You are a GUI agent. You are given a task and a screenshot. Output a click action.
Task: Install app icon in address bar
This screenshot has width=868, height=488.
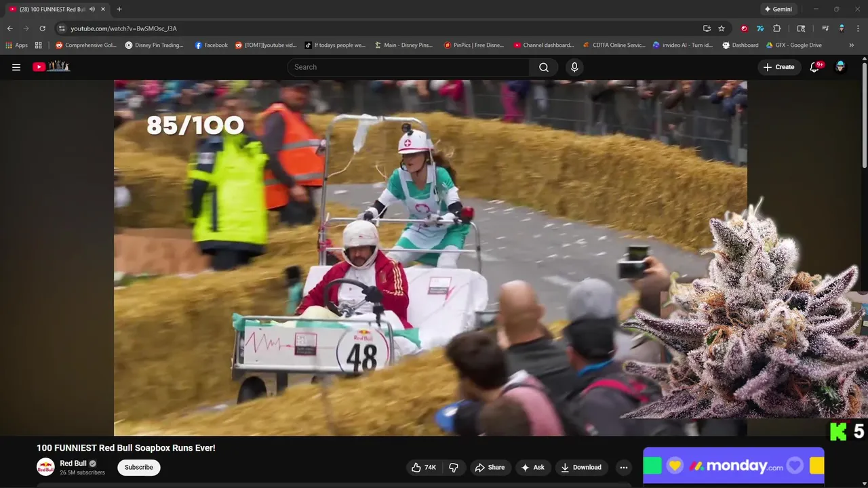[x=707, y=28]
